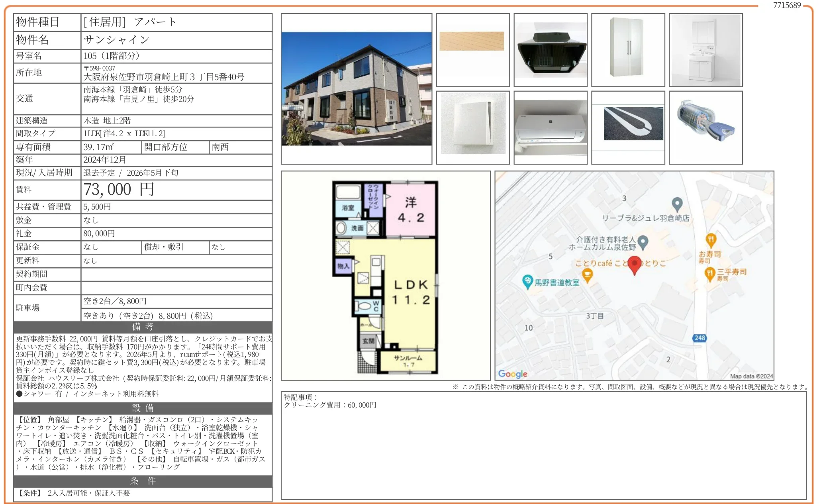The width and height of the screenshot is (819, 504).
Task: Click the 三平寿司 restaurant map marker
Action: [709, 274]
